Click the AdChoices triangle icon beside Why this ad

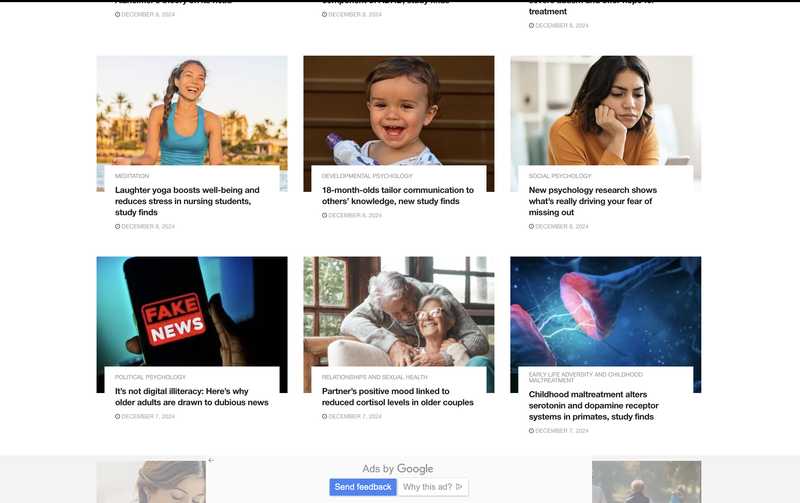point(459,487)
